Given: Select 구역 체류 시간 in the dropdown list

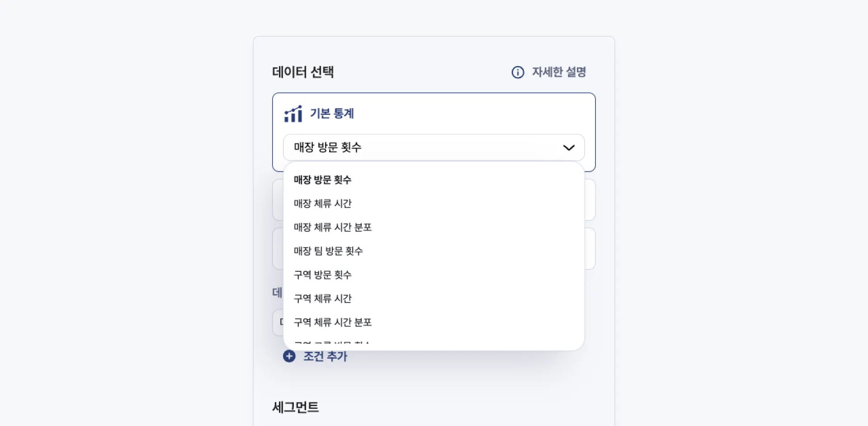Looking at the screenshot, I should coord(322,298).
